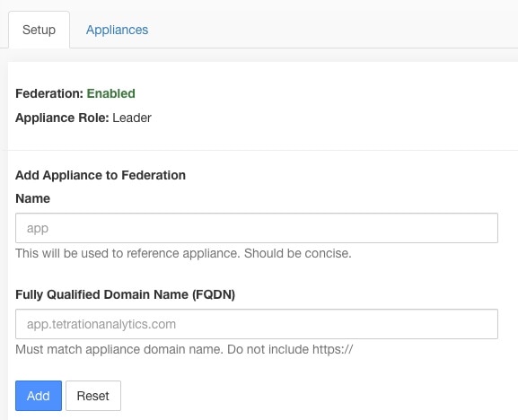518x420 pixels.
Task: Focus the Name input field
Action: (257, 228)
